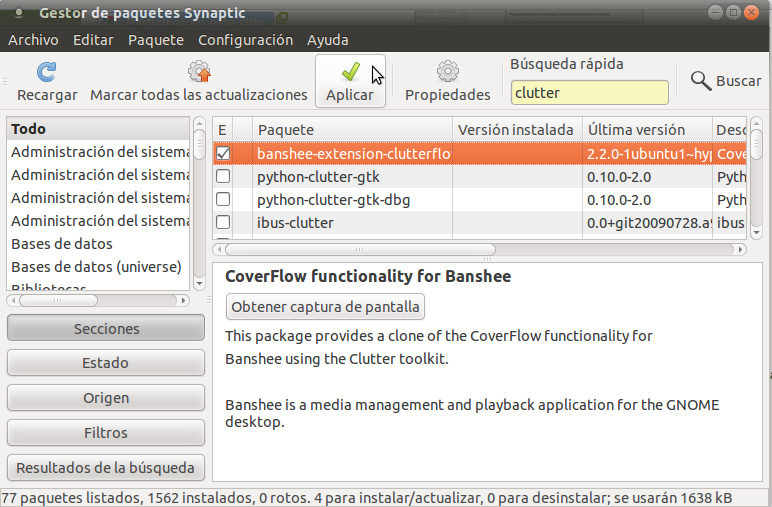Select Todo in the sections list
This screenshot has width=772, height=507.
pos(97,129)
